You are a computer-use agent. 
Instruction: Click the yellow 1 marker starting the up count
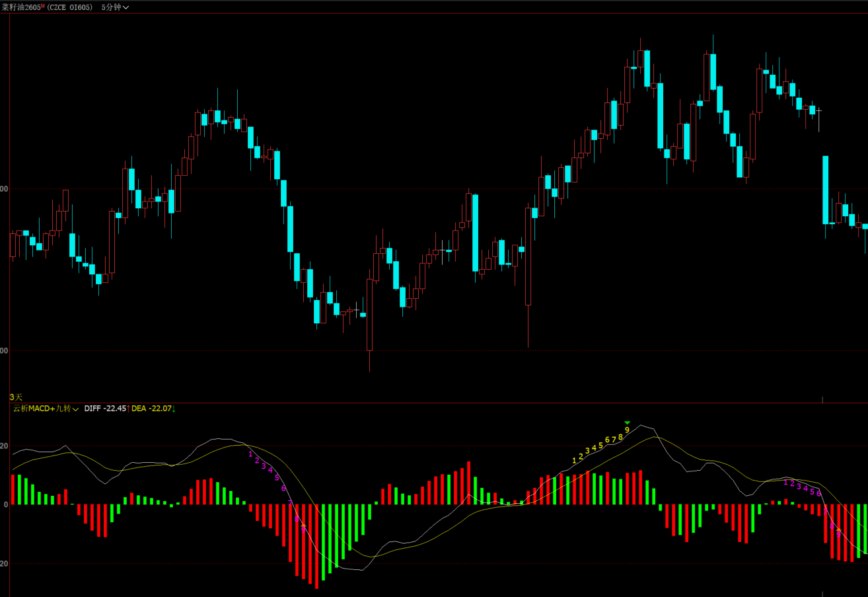(574, 460)
